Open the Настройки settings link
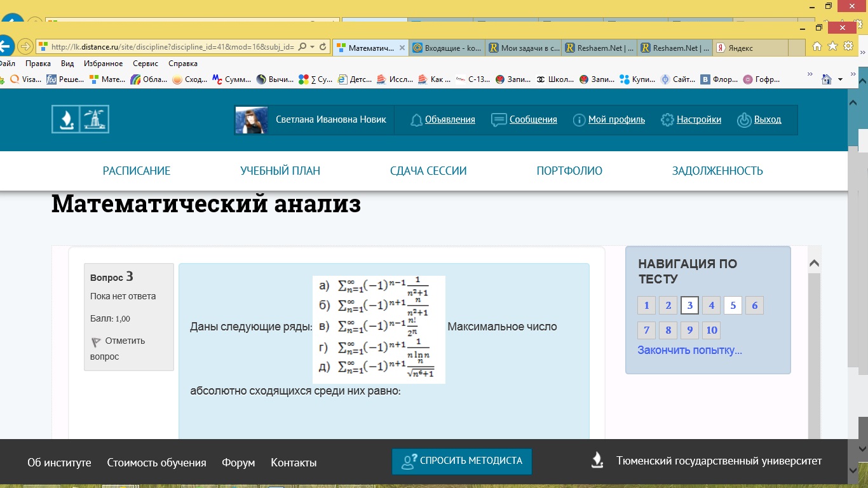The width and height of the screenshot is (868, 488). (698, 119)
